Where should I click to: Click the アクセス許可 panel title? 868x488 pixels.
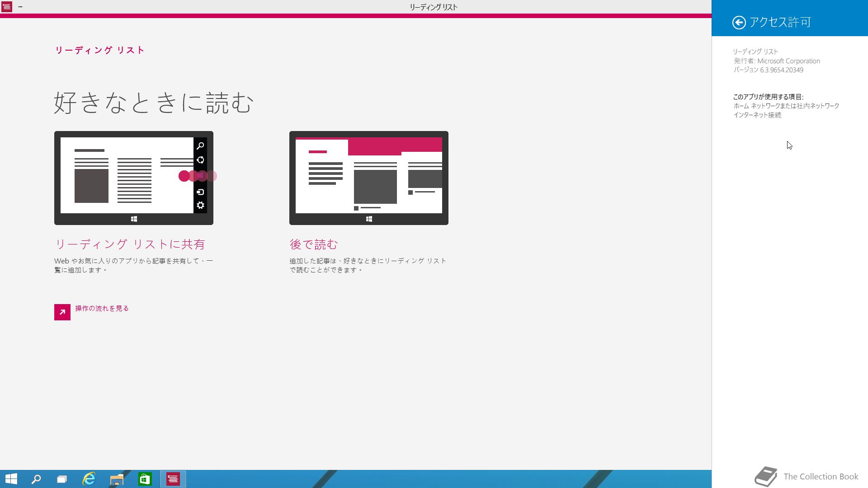pos(780,22)
